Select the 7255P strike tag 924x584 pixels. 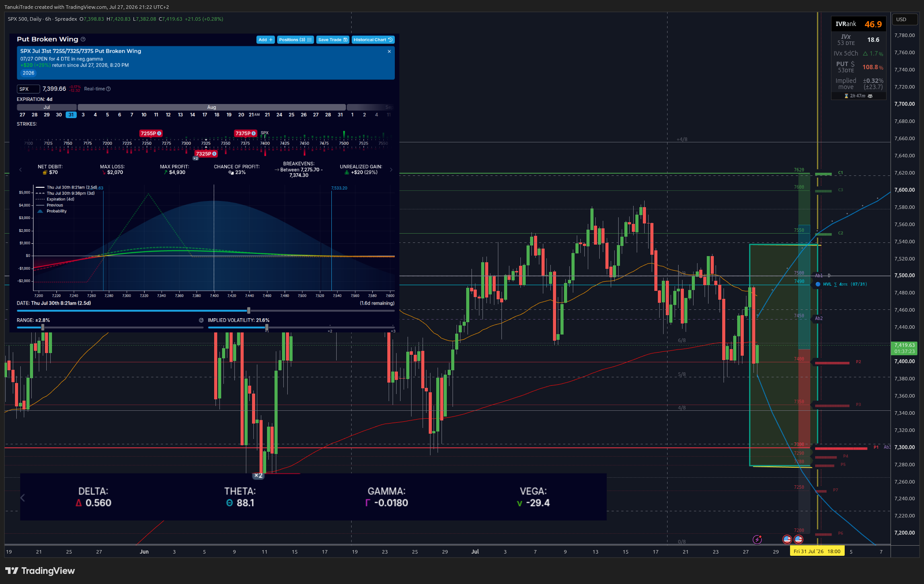pyautogui.click(x=151, y=133)
